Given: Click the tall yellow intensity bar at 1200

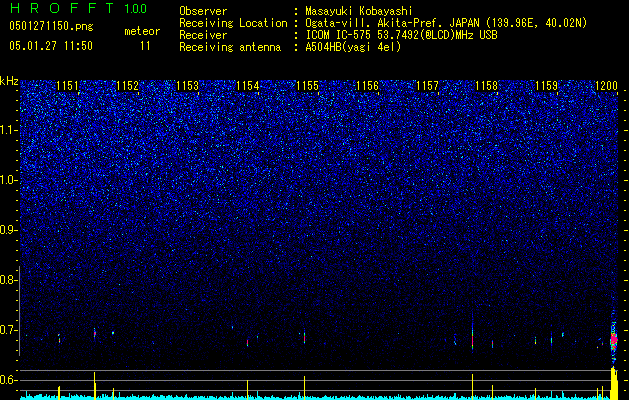Looking at the screenshot, I should pyautogui.click(x=614, y=383).
